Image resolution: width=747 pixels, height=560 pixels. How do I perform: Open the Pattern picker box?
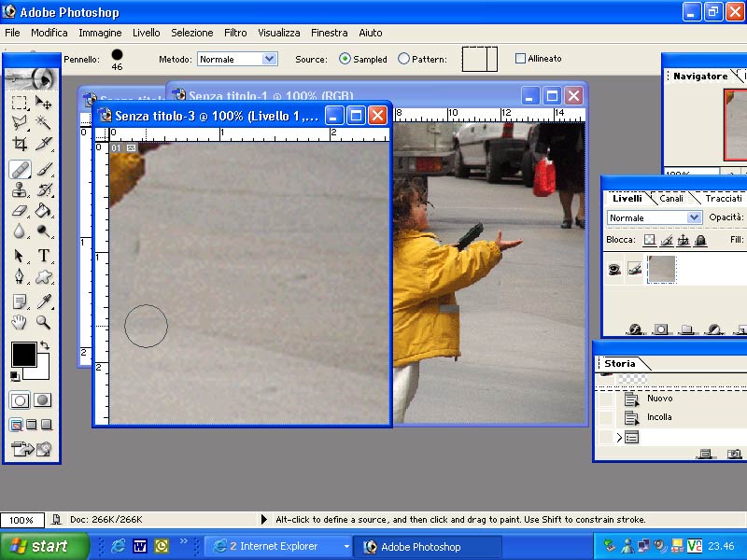480,59
